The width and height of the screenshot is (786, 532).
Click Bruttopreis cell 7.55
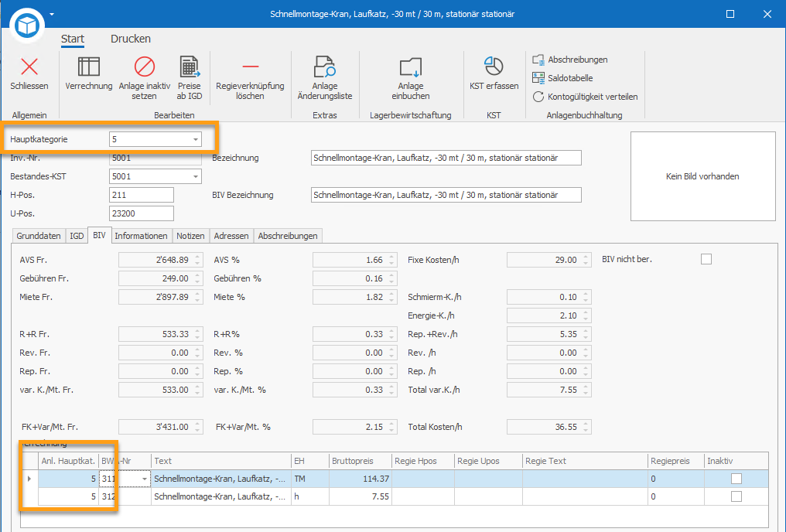point(360,496)
